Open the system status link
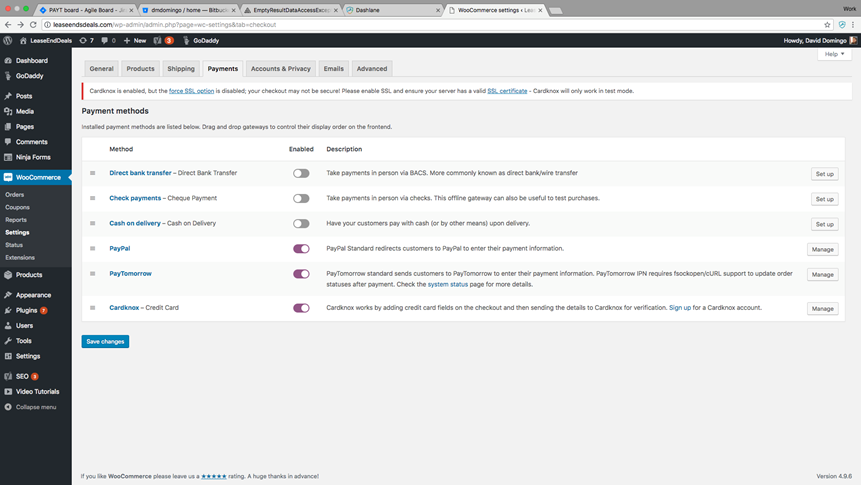The height and width of the screenshot is (485, 861). tap(448, 285)
